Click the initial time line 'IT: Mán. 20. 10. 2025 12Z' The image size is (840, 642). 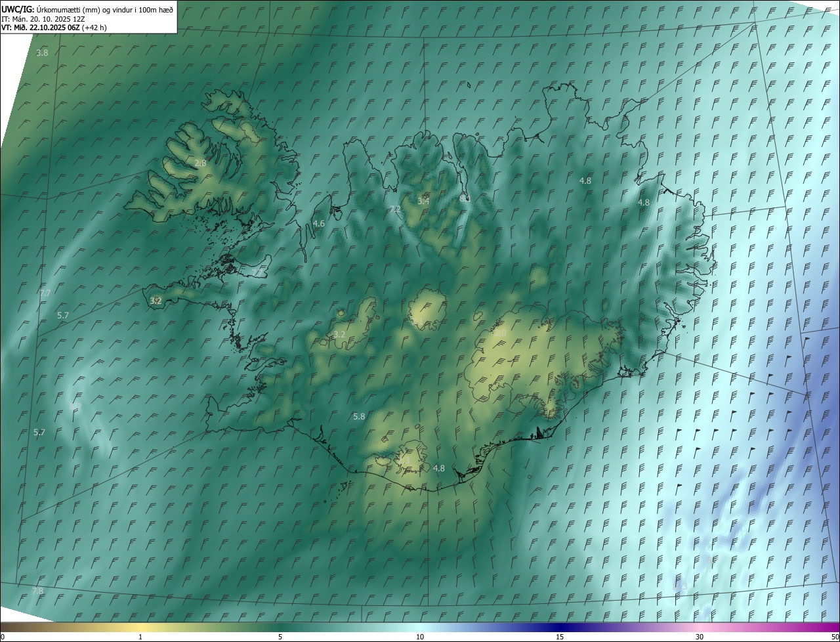coord(43,18)
